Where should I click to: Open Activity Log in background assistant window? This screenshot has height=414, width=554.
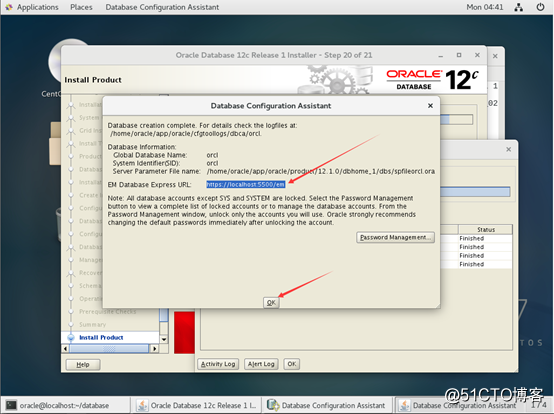click(218, 364)
